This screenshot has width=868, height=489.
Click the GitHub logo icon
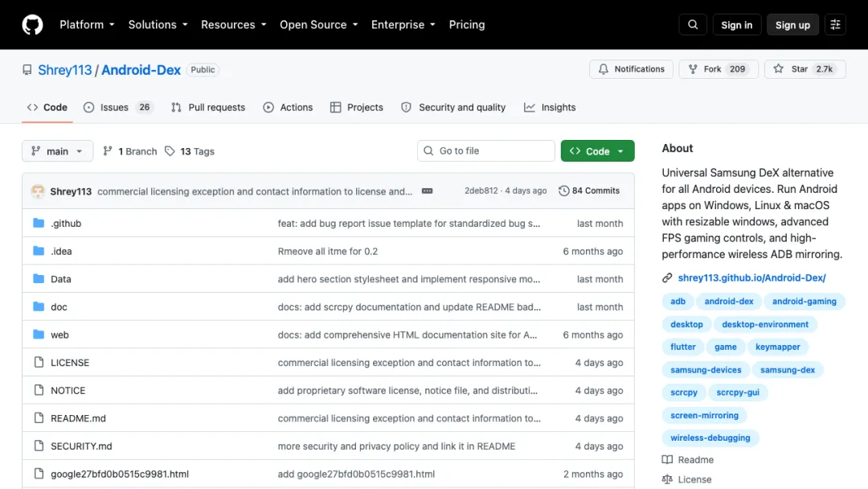coord(33,25)
